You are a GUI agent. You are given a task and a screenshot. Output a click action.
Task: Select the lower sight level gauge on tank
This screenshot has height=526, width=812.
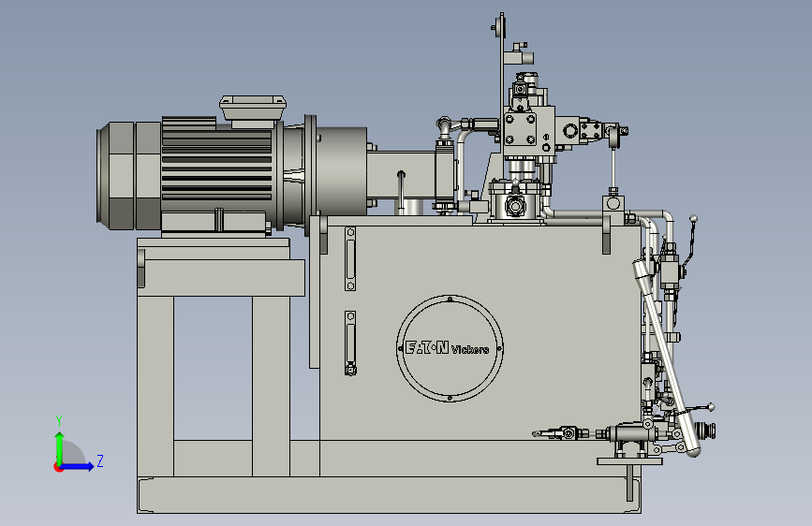350,343
